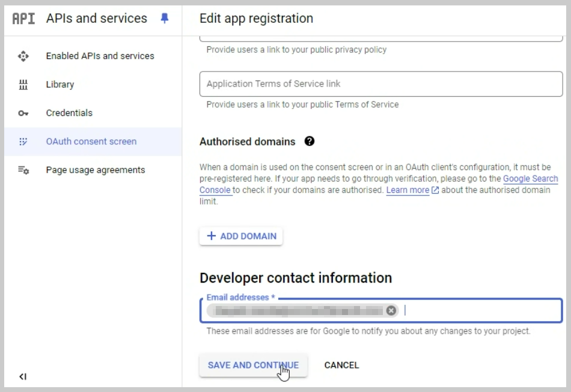Image resolution: width=571 pixels, height=392 pixels.
Task: Click the Edit app registration title
Action: (x=257, y=18)
